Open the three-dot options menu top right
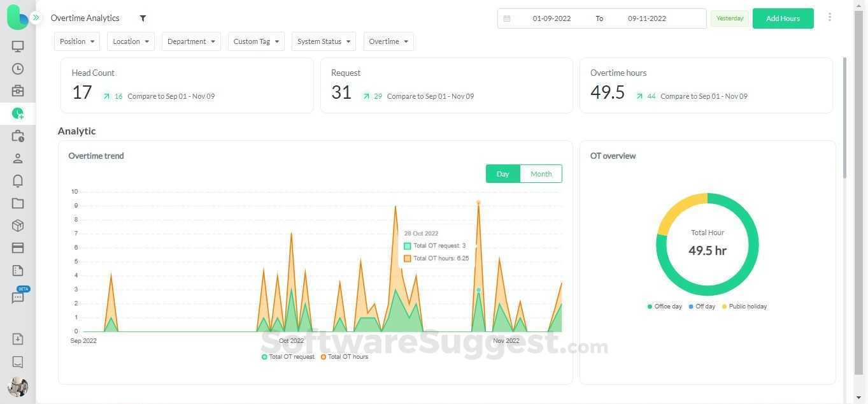The image size is (868, 404). 830,17
